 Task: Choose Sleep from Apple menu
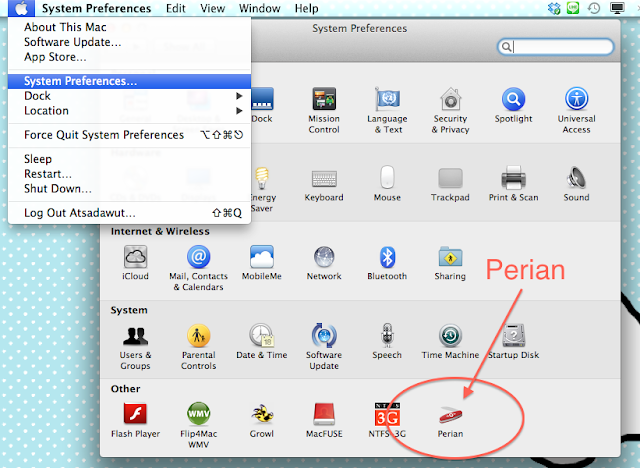[x=129, y=159]
